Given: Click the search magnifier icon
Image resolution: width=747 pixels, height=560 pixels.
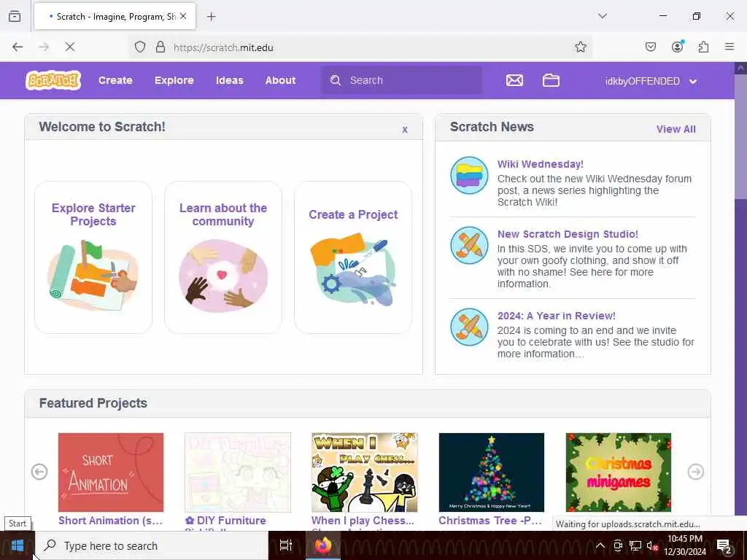Looking at the screenshot, I should [x=336, y=80].
